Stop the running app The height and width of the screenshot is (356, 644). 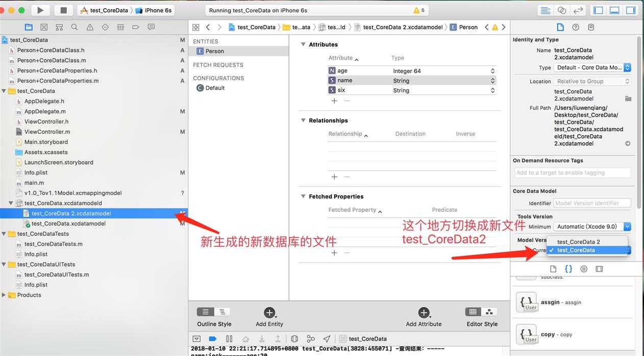[x=64, y=10]
